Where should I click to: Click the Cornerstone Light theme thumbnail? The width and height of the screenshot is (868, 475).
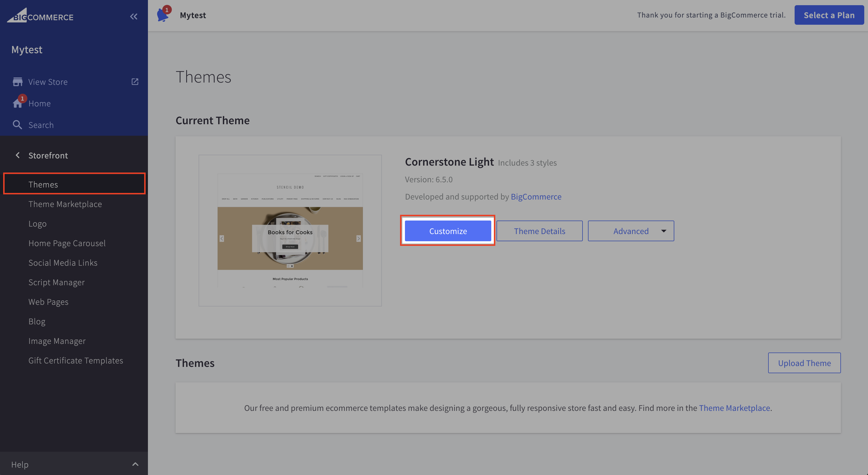pos(290,231)
